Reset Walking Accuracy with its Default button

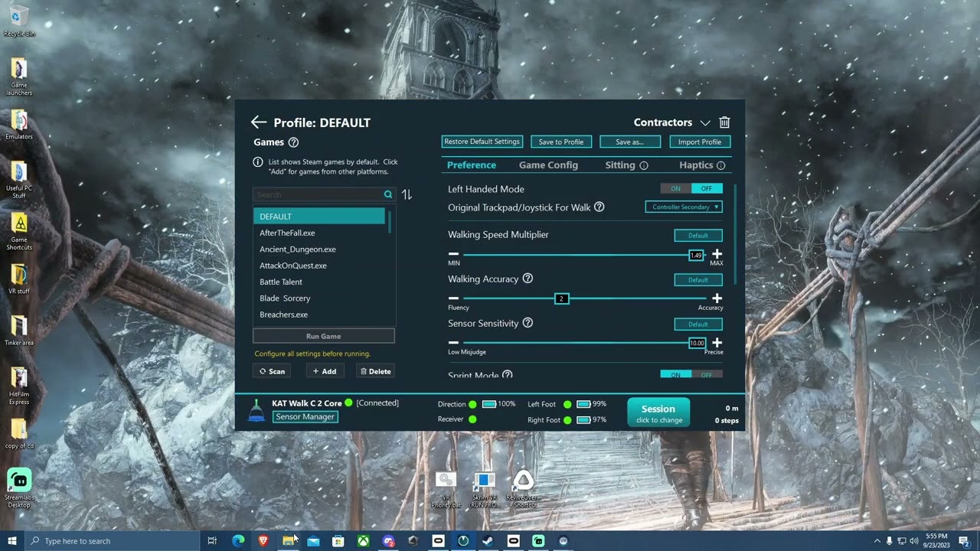(x=698, y=280)
